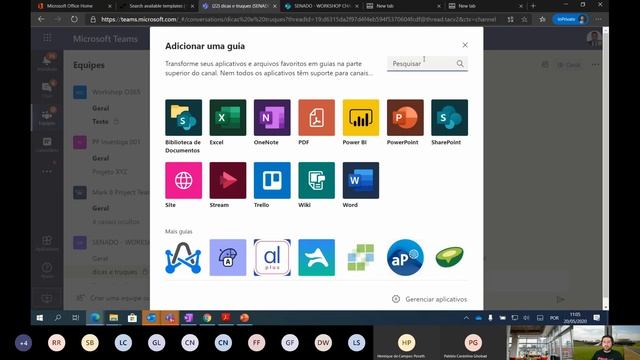Pick the PDF app tile
The height and width of the screenshot is (360, 640).
tap(316, 118)
